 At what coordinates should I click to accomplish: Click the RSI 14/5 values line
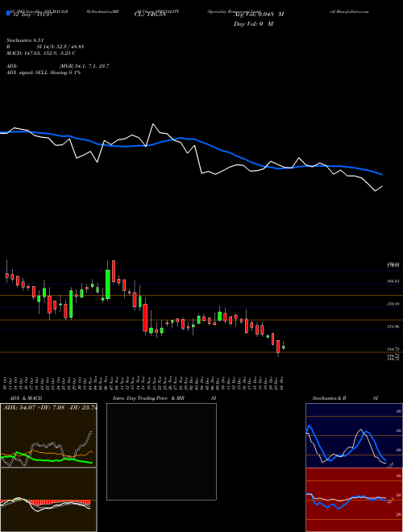coord(45,47)
